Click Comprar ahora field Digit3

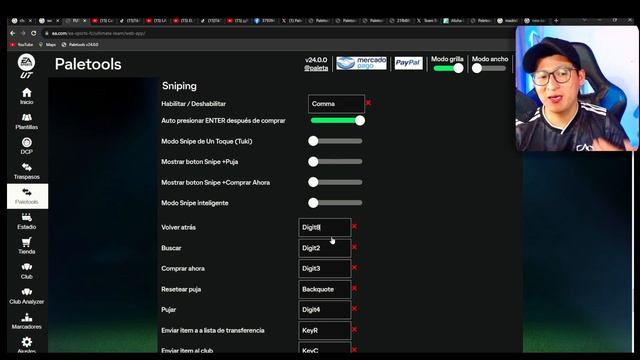(325, 269)
